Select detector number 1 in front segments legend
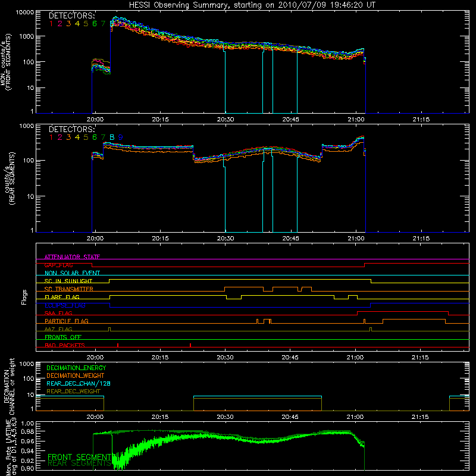 [x=51, y=24]
